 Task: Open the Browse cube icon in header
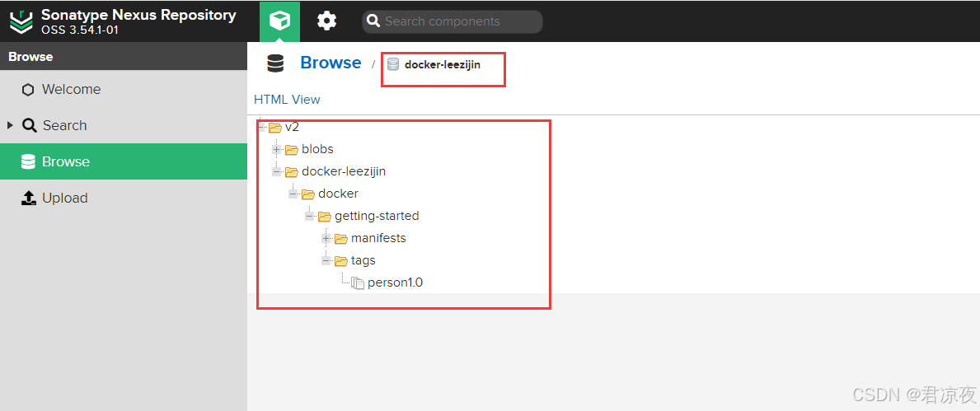point(279,21)
